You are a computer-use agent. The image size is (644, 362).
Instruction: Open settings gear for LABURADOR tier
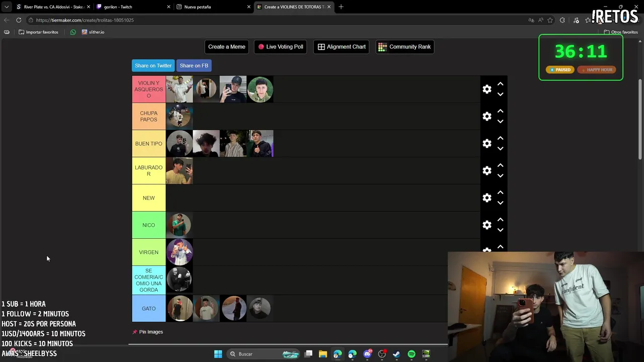(487, 170)
